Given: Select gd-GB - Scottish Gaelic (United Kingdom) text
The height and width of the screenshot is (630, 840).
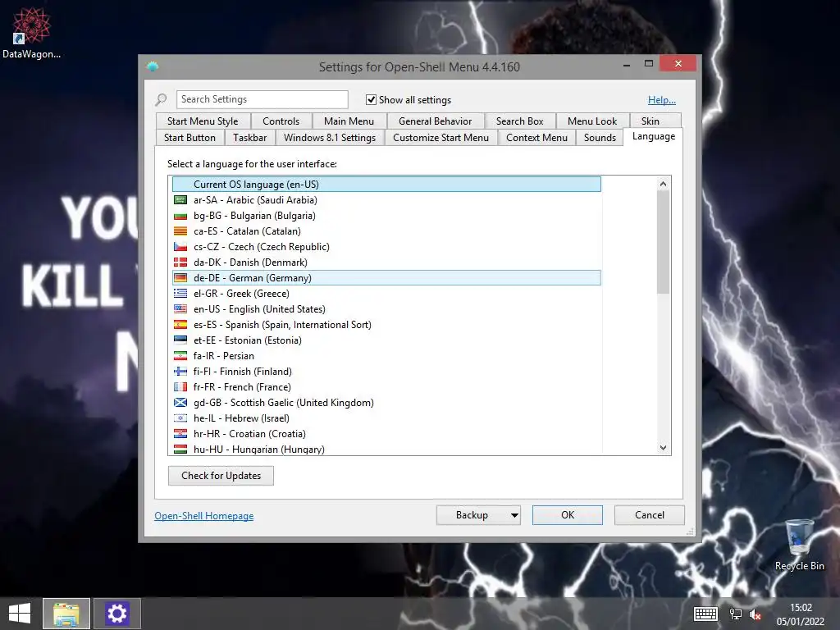Looking at the screenshot, I should coord(283,402).
